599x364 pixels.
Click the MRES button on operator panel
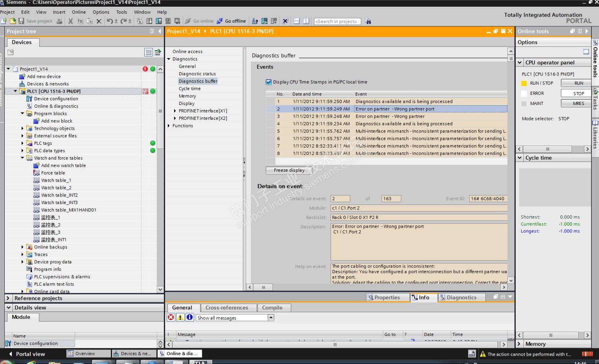pos(578,104)
